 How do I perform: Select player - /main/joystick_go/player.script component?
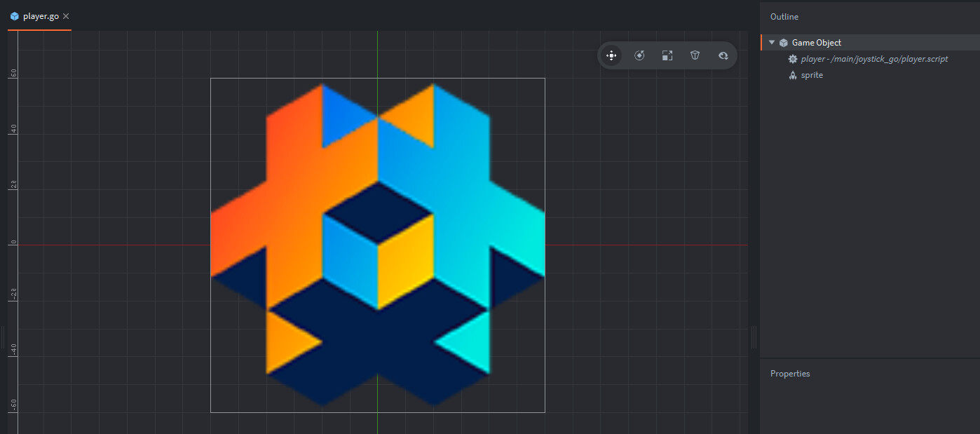coord(874,59)
